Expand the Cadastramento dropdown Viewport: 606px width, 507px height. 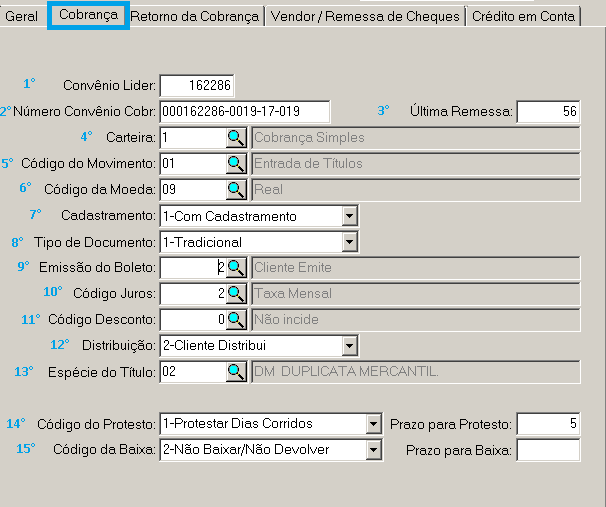pyautogui.click(x=349, y=216)
